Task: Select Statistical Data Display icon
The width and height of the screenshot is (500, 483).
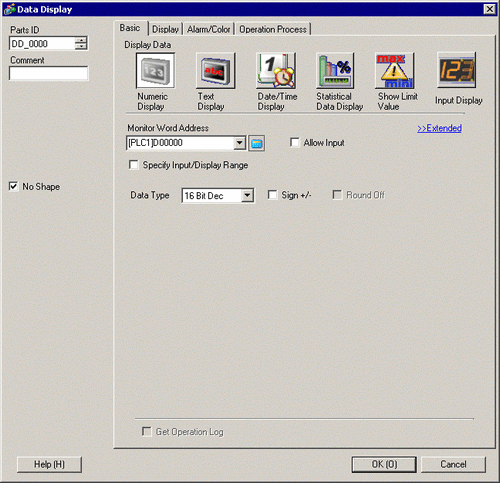Action: (335, 70)
